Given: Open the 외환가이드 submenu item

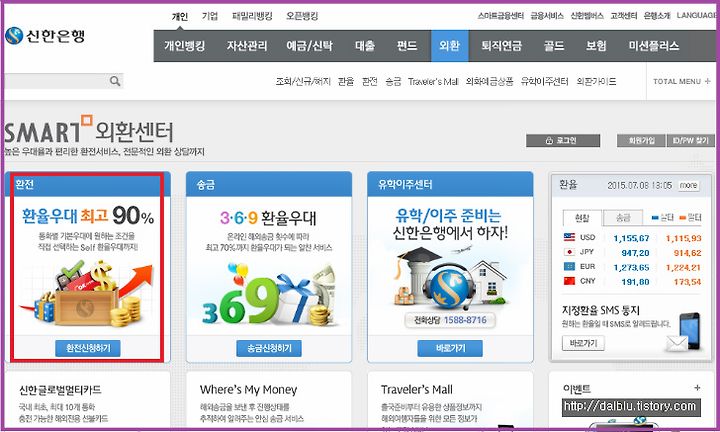Looking at the screenshot, I should point(596,82).
